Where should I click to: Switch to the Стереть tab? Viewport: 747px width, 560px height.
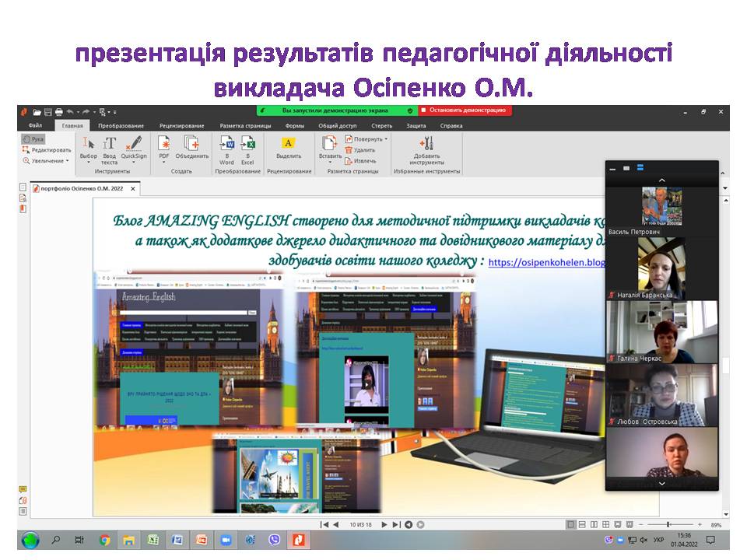coord(381,126)
